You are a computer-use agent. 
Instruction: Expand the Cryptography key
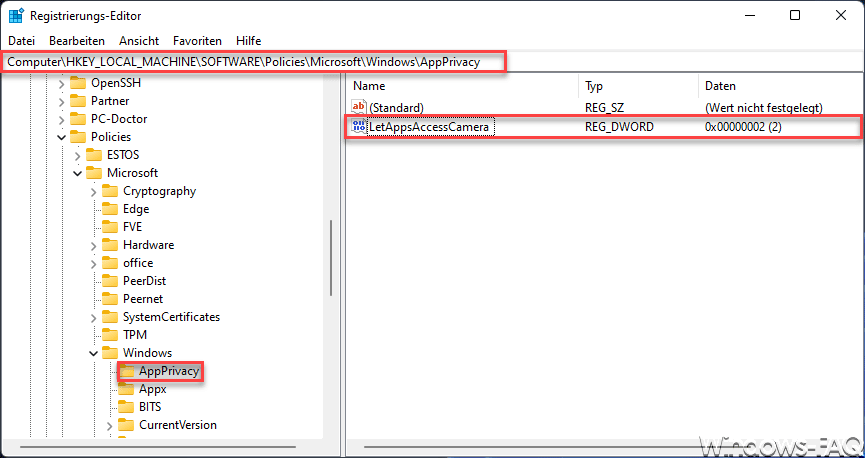pos(93,191)
